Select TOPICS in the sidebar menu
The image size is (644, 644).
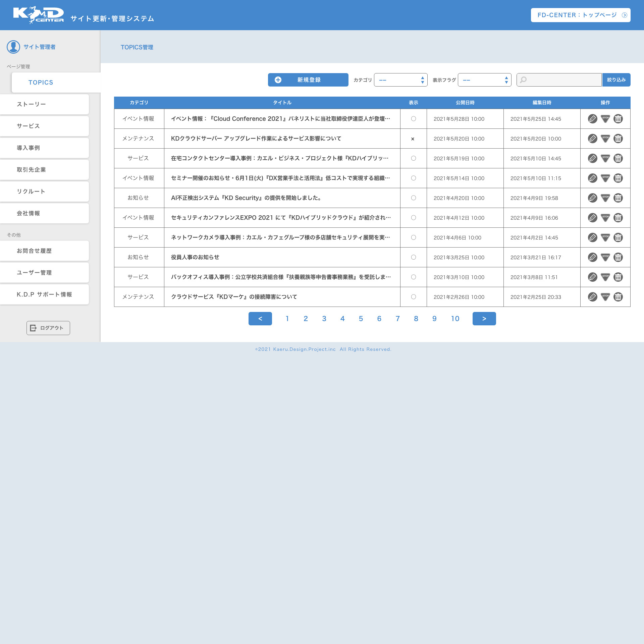pos(41,82)
